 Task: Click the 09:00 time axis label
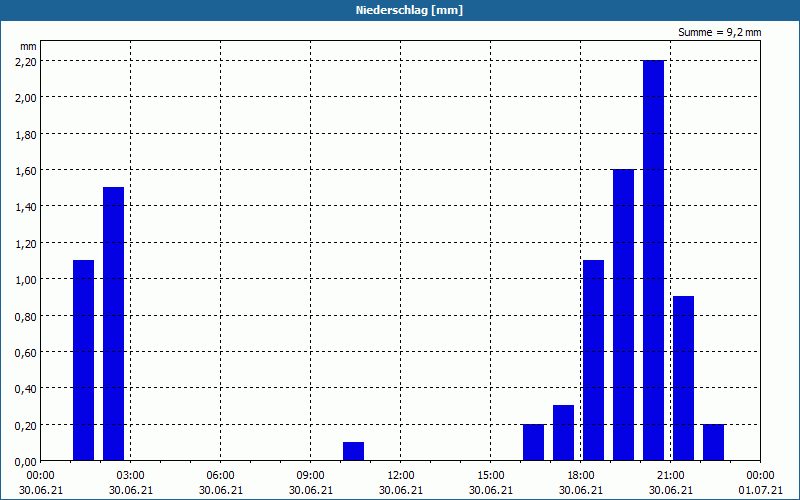click(x=311, y=476)
